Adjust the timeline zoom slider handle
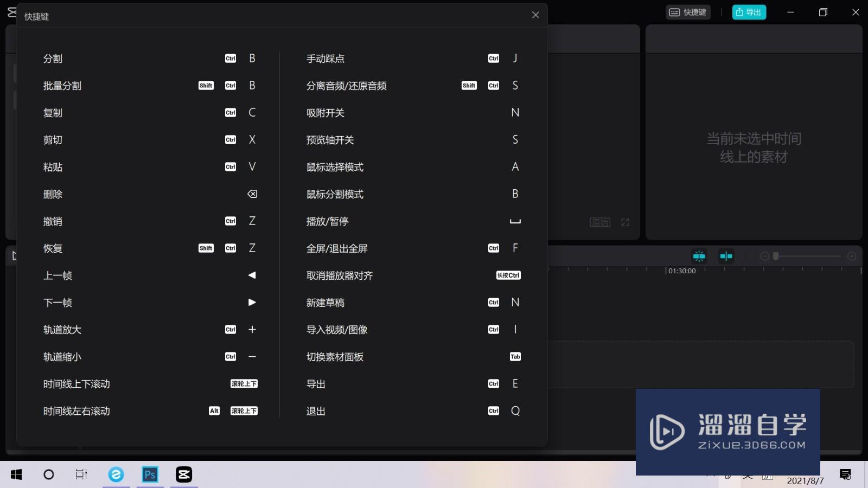The height and width of the screenshot is (488, 868). 776,256
